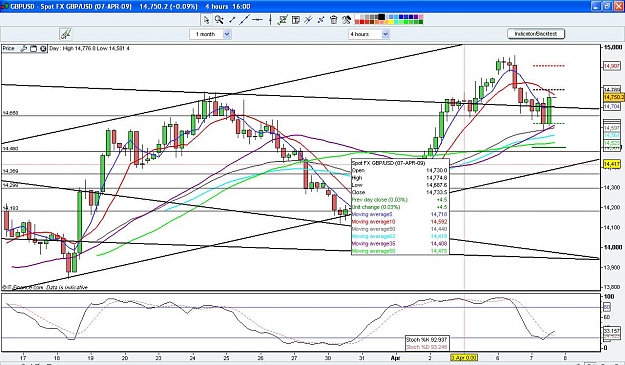
Task: Select the arrow pointer tool
Action: [206, 20]
